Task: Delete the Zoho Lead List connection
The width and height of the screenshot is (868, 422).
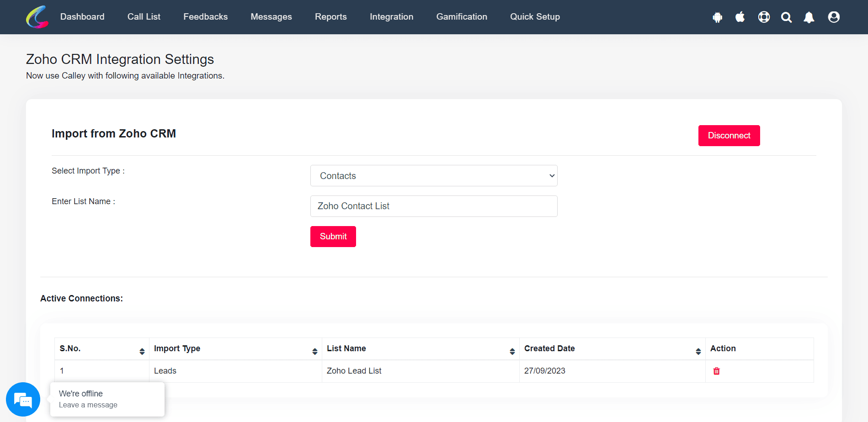Action: [x=716, y=371]
